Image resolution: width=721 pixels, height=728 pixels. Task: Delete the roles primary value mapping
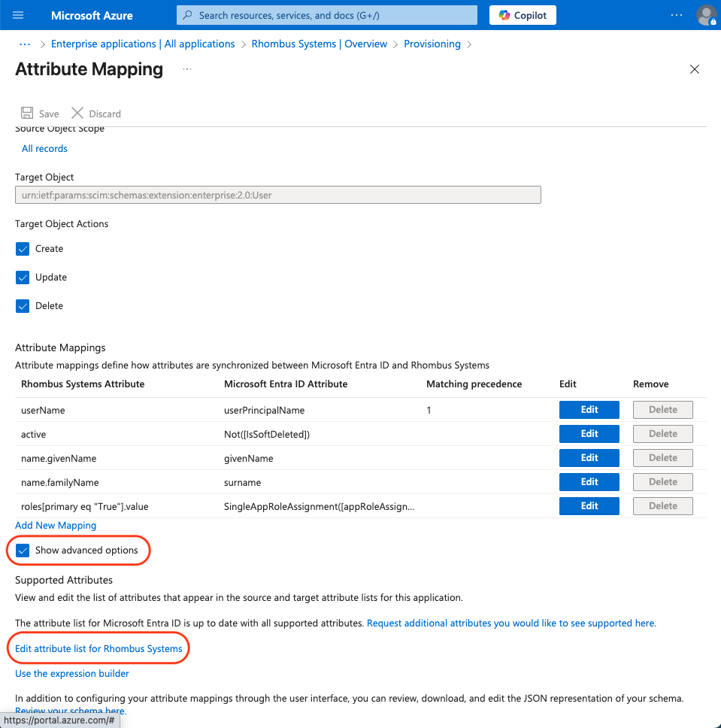click(x=663, y=507)
